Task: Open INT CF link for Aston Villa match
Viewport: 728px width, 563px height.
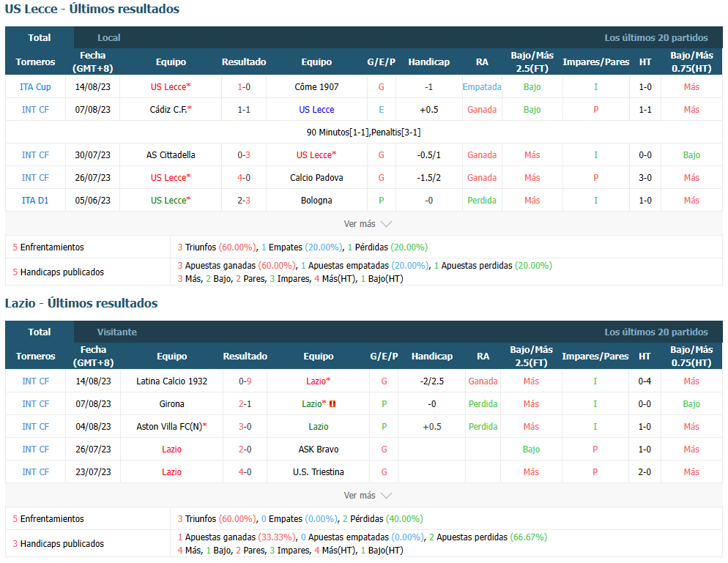Action: point(35,427)
